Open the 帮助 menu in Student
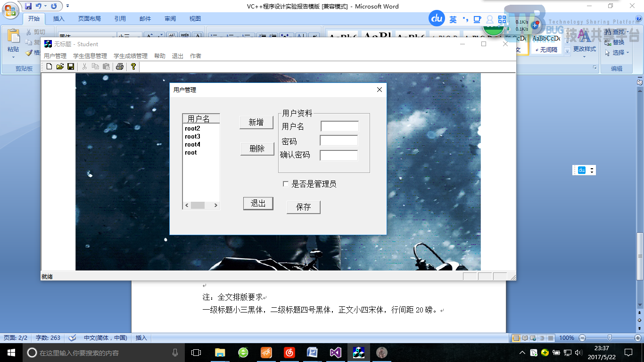 160,56
